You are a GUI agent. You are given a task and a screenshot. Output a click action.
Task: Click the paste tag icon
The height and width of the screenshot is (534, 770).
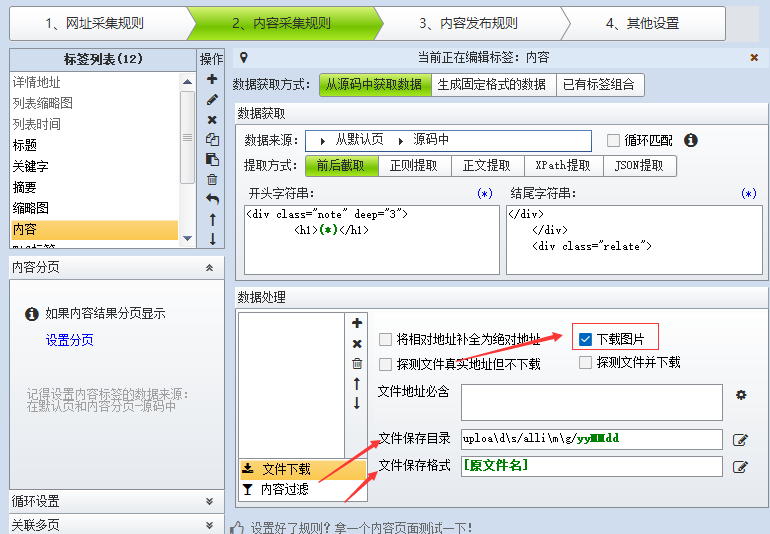click(x=212, y=160)
